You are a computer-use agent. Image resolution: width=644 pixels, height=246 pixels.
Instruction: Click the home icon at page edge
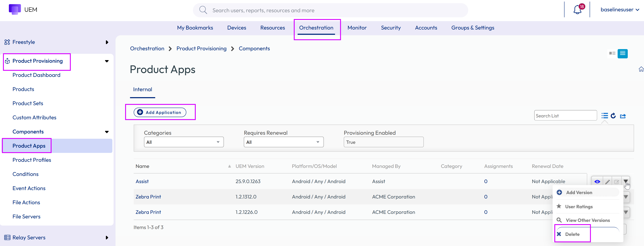tap(641, 69)
